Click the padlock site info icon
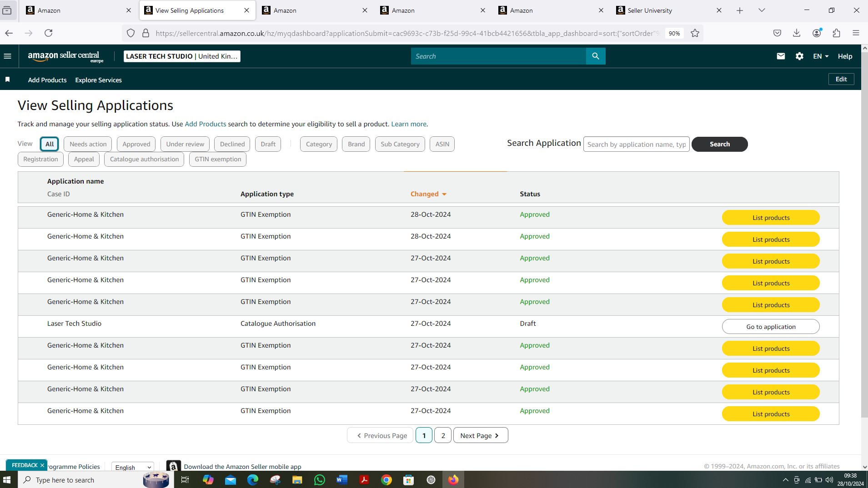The height and width of the screenshot is (488, 868). click(x=146, y=33)
